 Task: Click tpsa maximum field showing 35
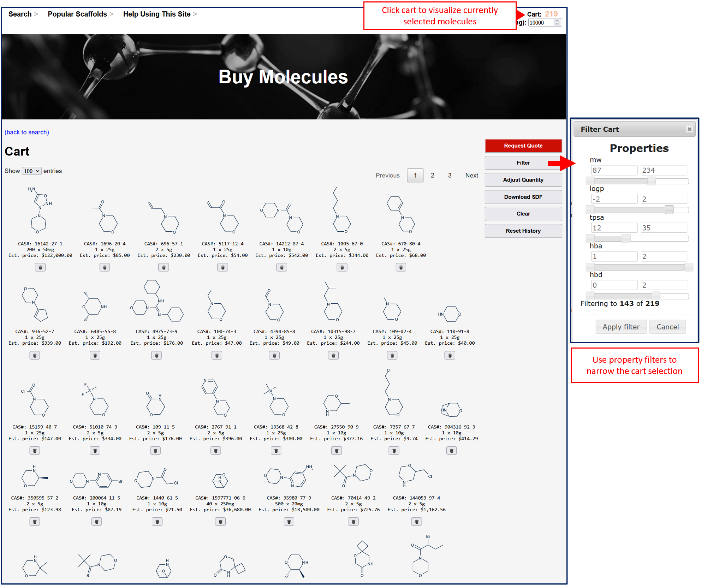click(x=664, y=228)
